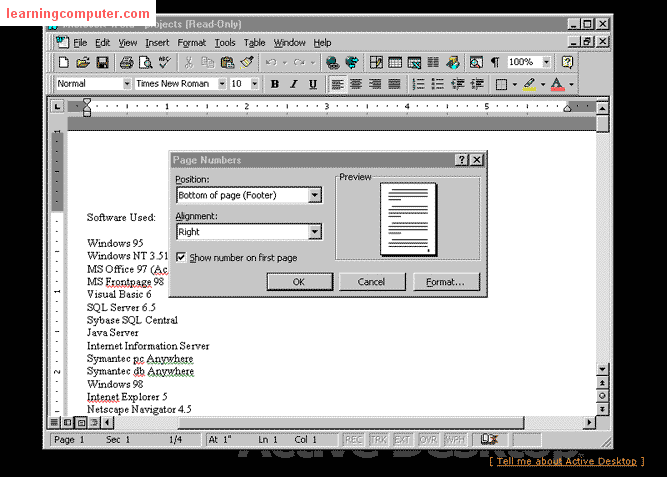The image size is (667, 477).
Task: Click the Office Assistant help icon
Action: tap(567, 63)
